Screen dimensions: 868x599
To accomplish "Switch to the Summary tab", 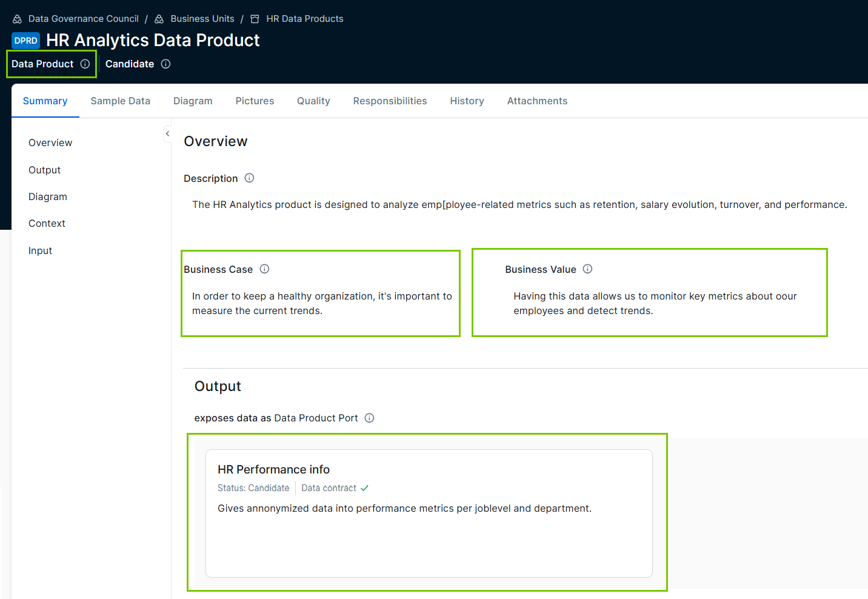I will 45,101.
